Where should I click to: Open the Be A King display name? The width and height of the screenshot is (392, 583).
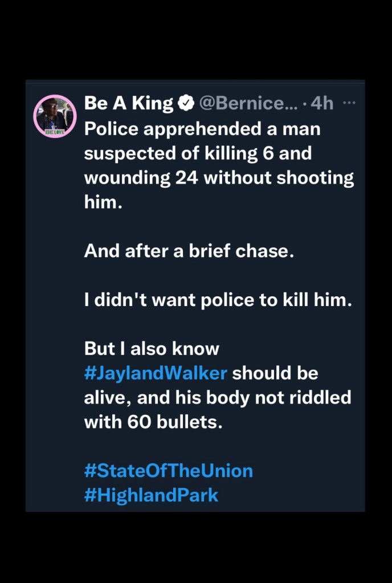coord(129,103)
